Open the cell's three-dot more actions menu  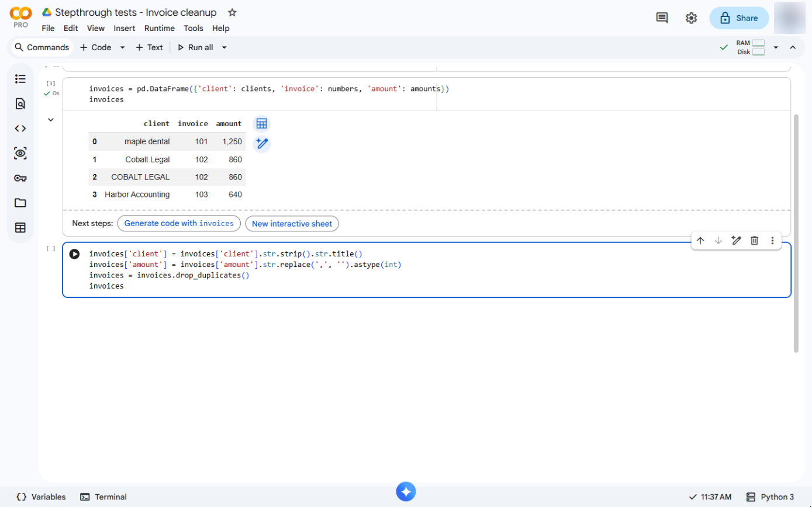772,241
